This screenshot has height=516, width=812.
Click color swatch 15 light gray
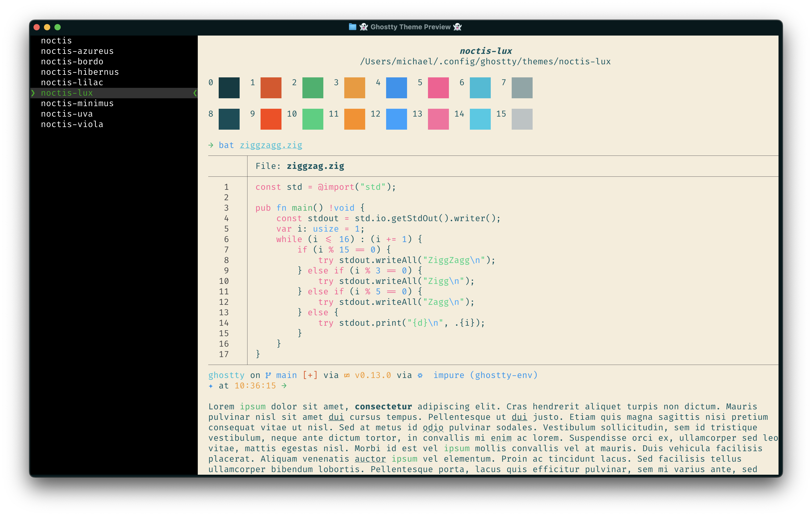pos(522,119)
